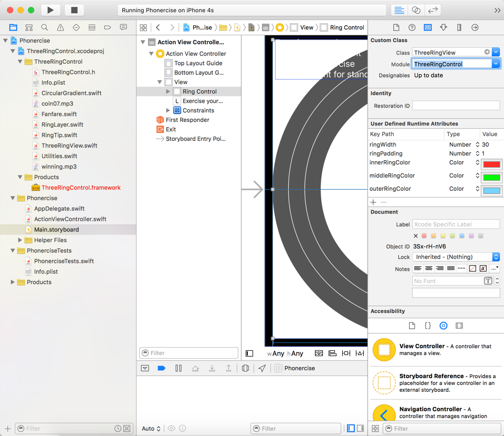
Task: Change the outerRingColor blue swatch
Action: coord(491,191)
